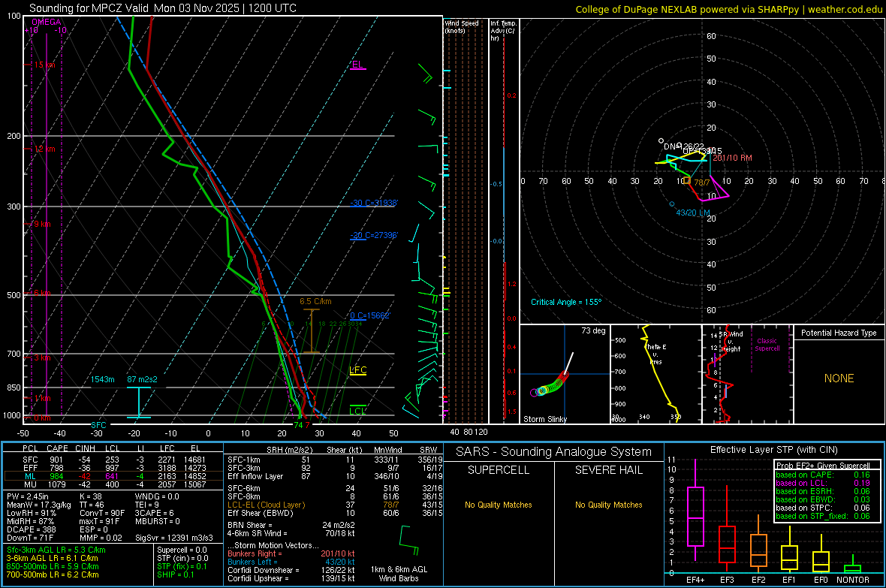This screenshot has width=886, height=588.
Task: Click the K = 38 index value
Action: click(x=90, y=496)
